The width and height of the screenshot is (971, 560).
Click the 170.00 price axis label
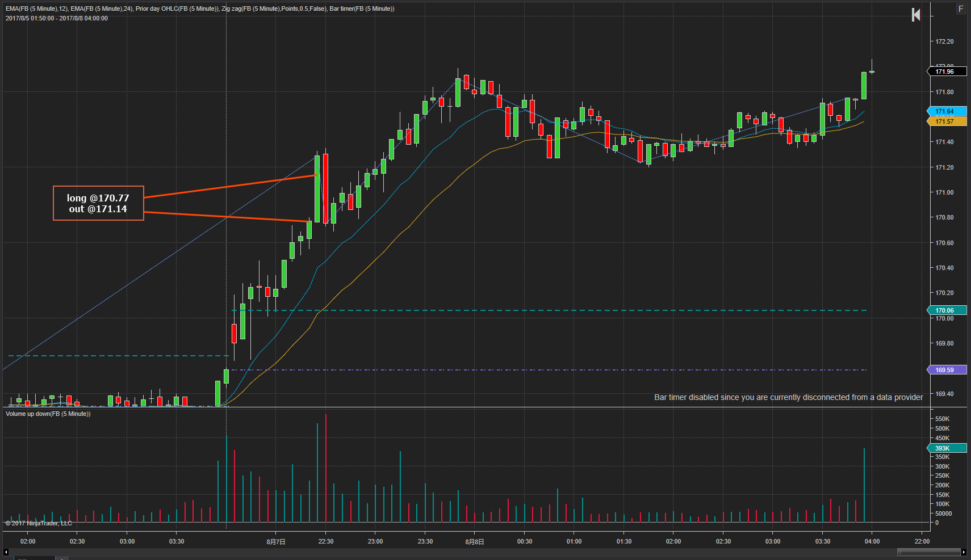point(945,318)
